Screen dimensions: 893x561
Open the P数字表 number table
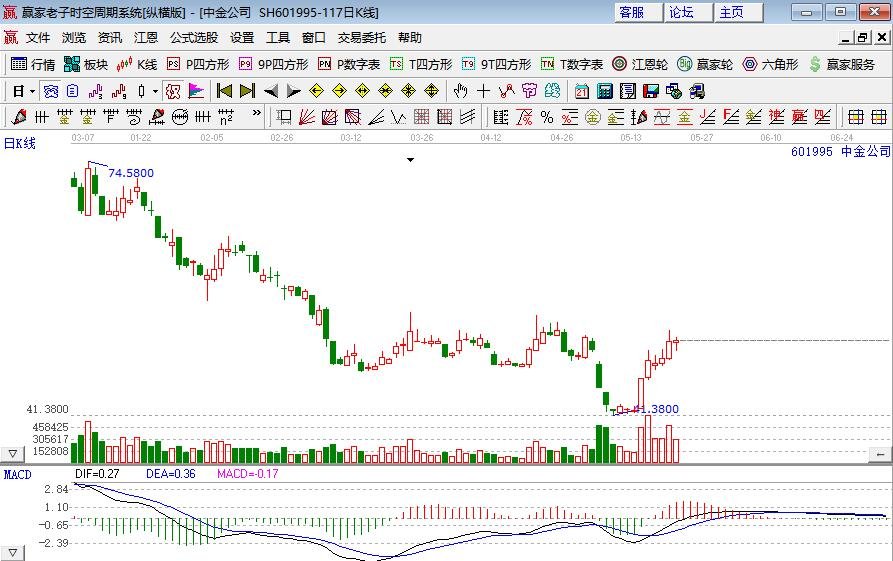[x=349, y=64]
